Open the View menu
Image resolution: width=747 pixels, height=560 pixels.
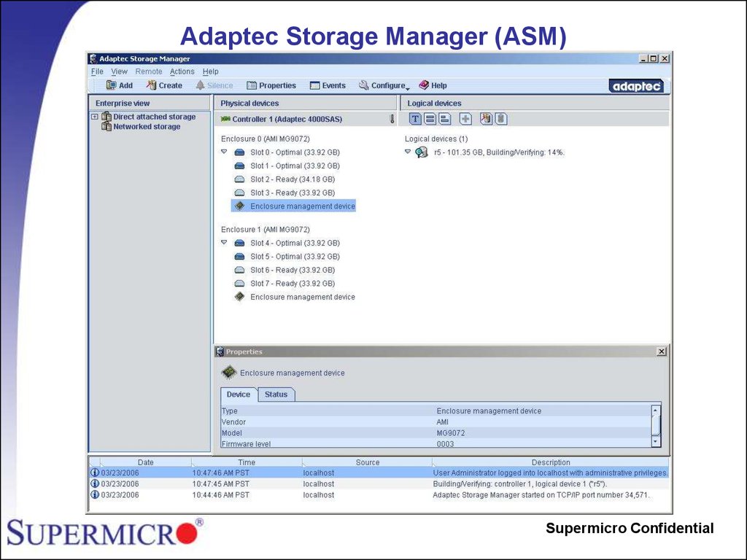coord(119,71)
